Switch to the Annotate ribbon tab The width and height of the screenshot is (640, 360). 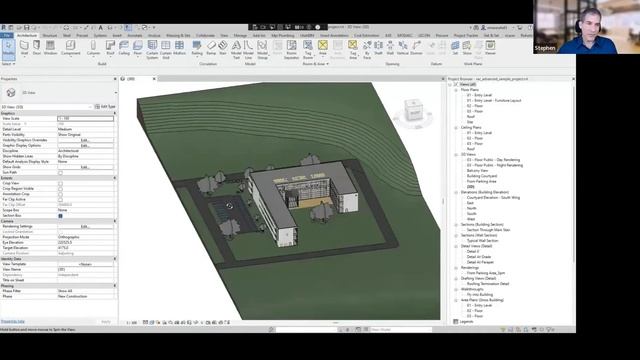pos(135,36)
